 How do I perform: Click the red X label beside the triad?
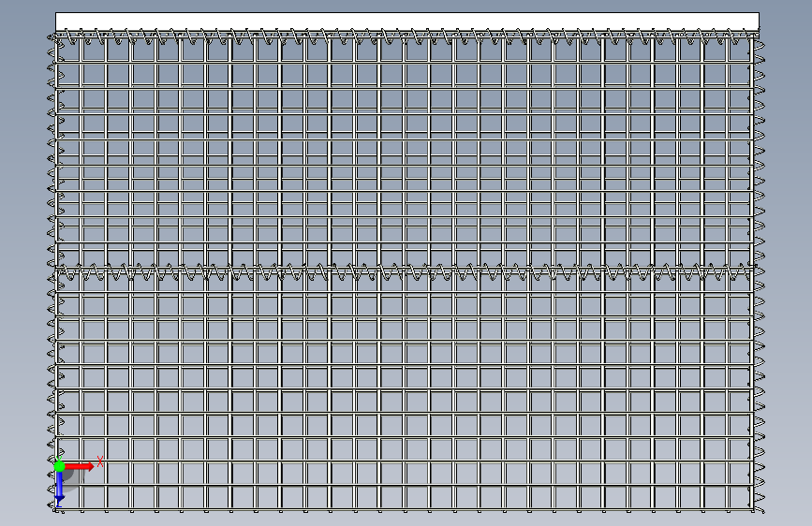pos(100,461)
